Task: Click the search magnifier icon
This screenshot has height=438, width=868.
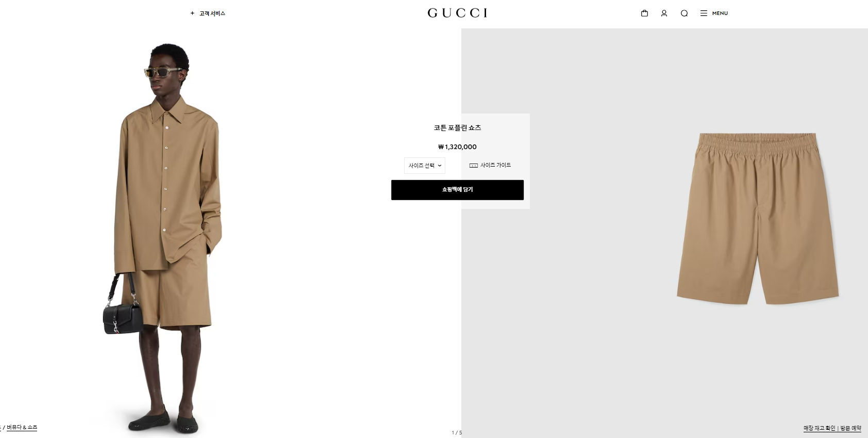Action: tap(684, 13)
